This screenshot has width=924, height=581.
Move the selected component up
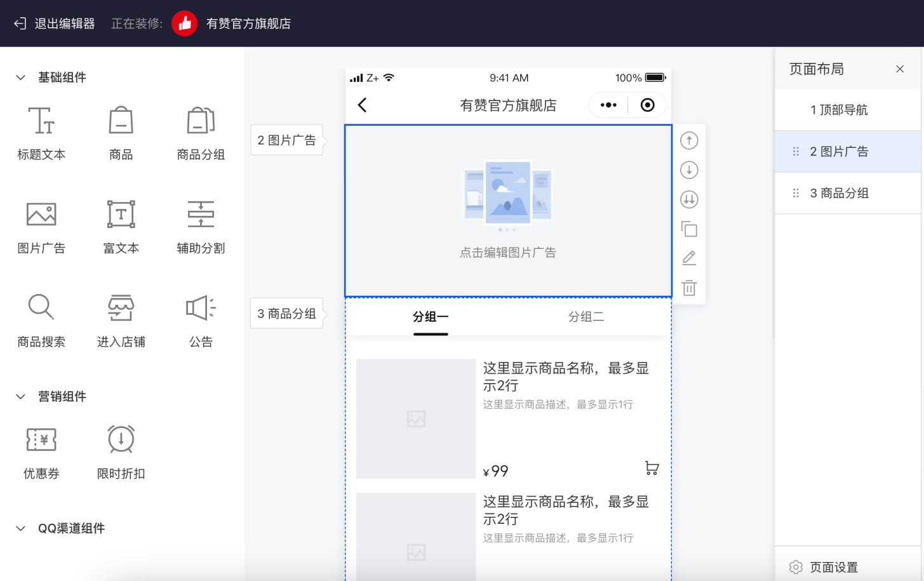click(689, 140)
